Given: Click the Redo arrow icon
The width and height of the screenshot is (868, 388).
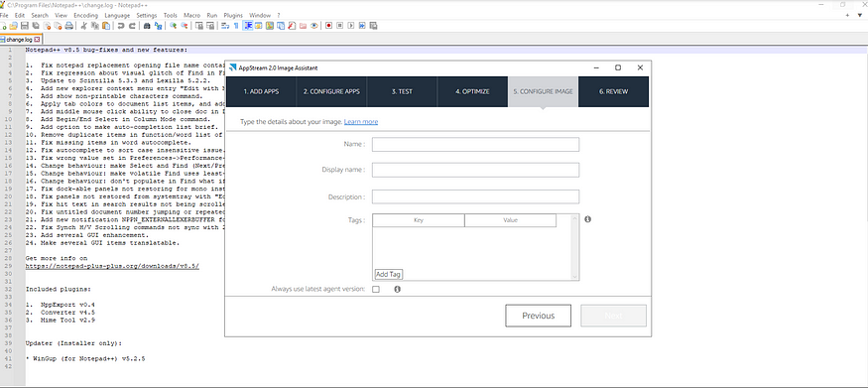Looking at the screenshot, I should (x=132, y=26).
